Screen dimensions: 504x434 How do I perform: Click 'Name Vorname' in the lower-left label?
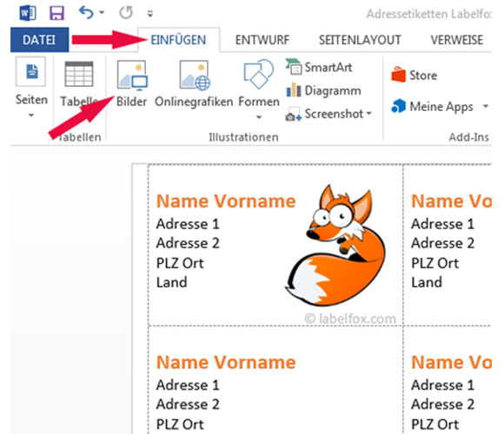point(226,363)
